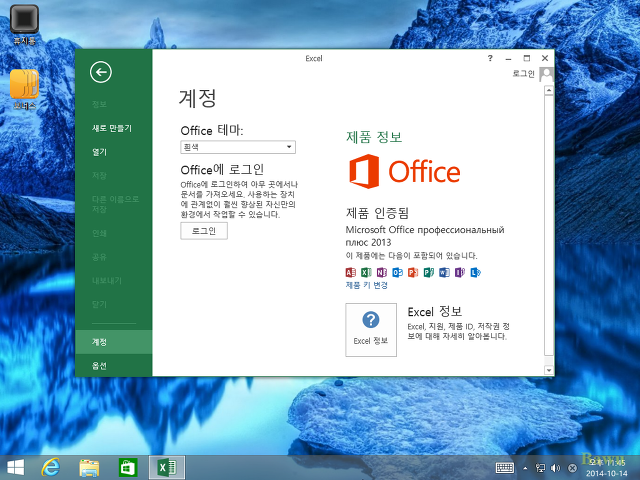Click the PowerPoint product icon

pos(413,272)
